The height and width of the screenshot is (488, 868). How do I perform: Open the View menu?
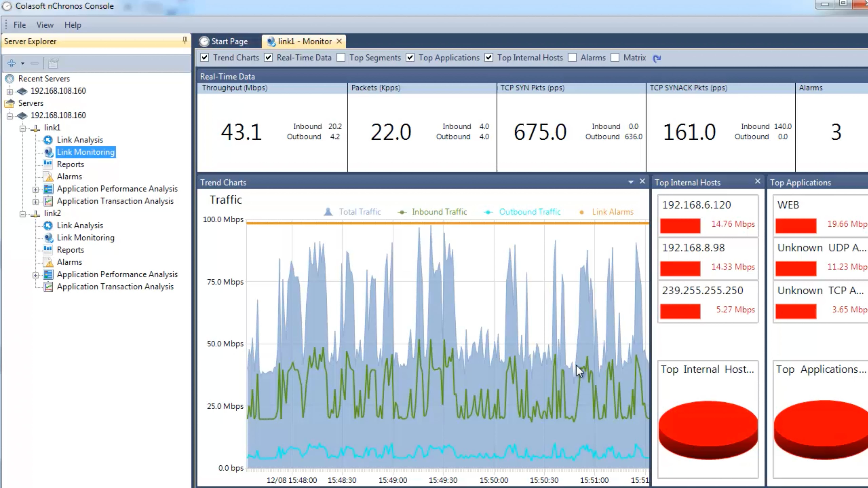click(x=45, y=25)
